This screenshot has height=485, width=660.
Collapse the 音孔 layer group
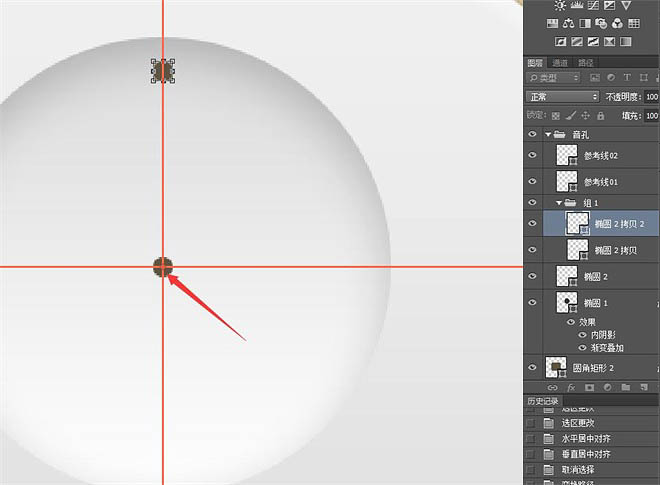[546, 134]
